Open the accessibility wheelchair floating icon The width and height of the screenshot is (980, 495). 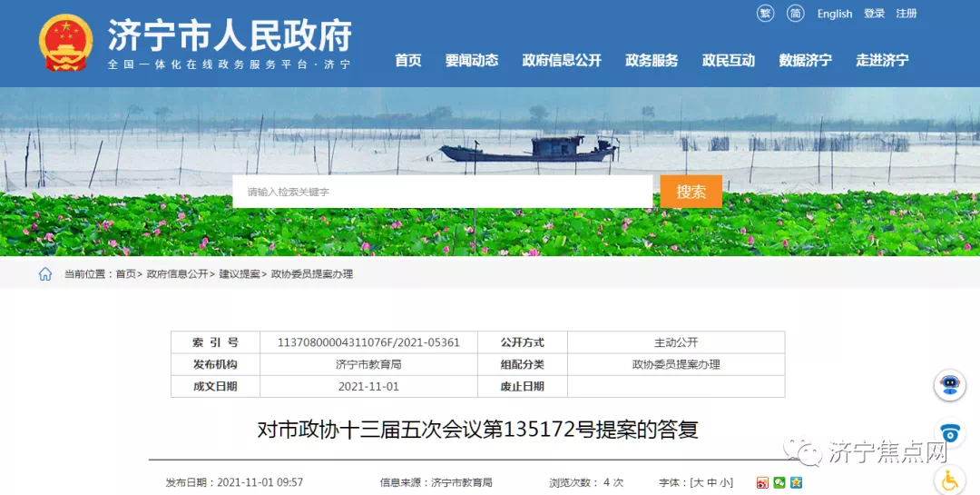(x=950, y=480)
